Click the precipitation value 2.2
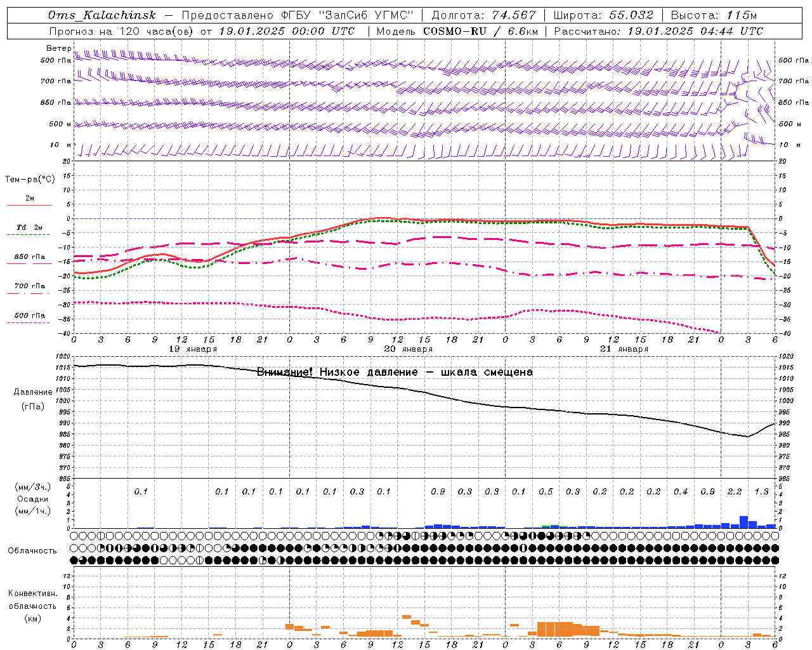This screenshot has height=650, width=812. pos(735,491)
